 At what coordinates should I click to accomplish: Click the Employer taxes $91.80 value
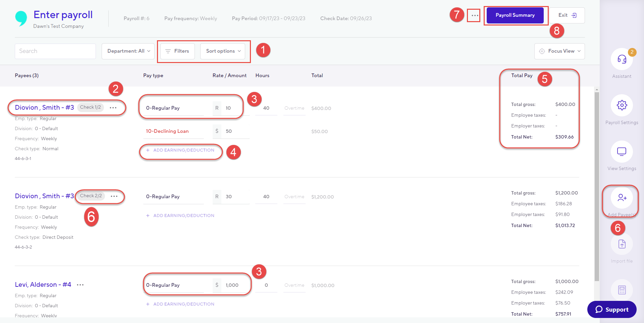point(562,214)
